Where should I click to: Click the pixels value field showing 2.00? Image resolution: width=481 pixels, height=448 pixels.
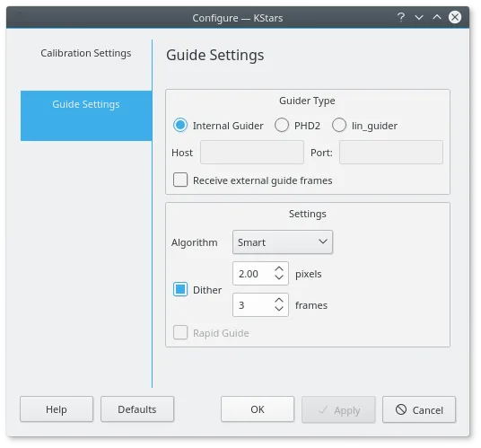[253, 274]
